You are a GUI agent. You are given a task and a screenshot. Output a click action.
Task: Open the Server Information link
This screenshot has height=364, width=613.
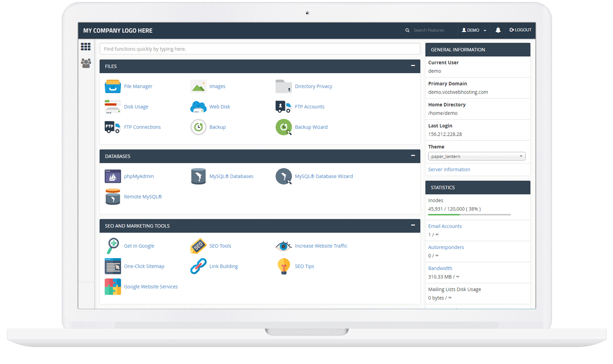(x=449, y=170)
